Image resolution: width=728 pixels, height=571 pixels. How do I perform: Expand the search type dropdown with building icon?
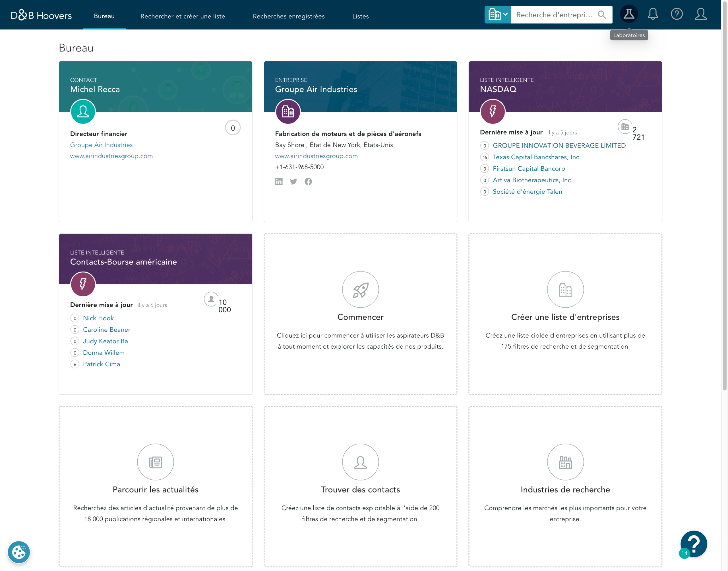click(x=497, y=15)
